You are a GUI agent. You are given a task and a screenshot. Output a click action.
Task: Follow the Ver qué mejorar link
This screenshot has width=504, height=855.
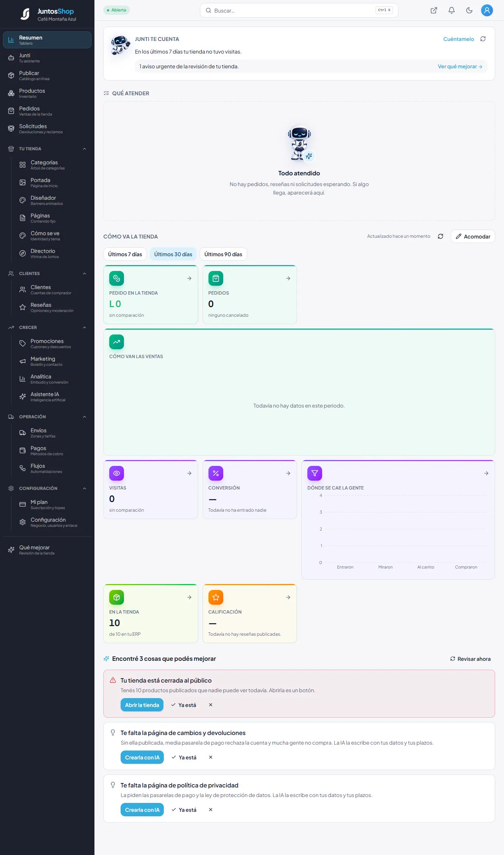point(460,66)
